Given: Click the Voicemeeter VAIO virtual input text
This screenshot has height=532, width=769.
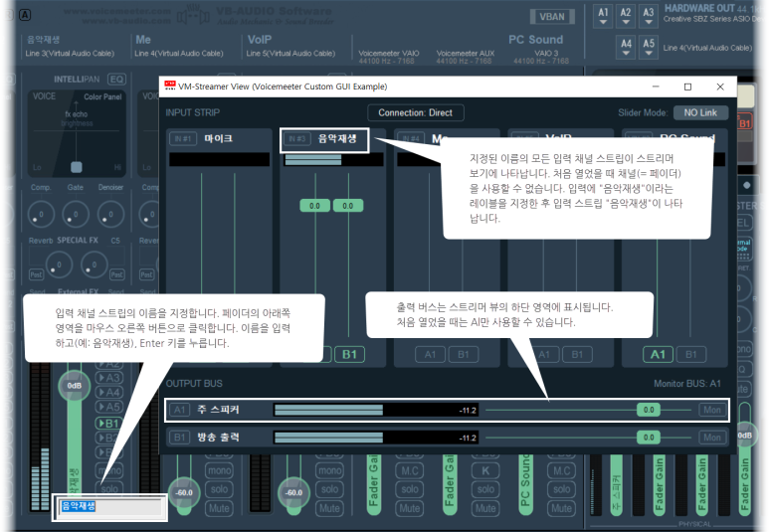Looking at the screenshot, I should coord(389,53).
